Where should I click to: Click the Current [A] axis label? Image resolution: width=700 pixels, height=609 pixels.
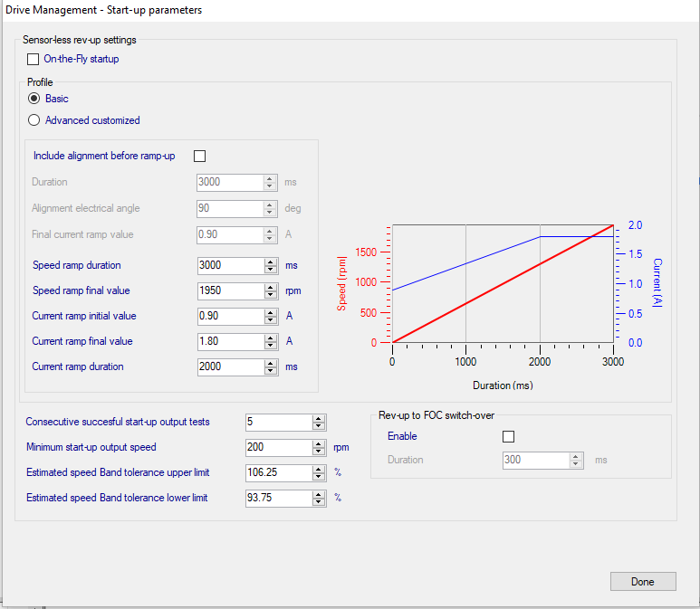(x=657, y=283)
